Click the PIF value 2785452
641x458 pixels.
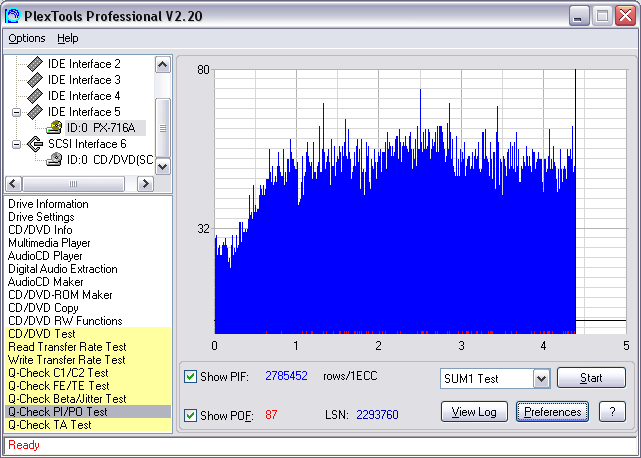[x=286, y=376]
